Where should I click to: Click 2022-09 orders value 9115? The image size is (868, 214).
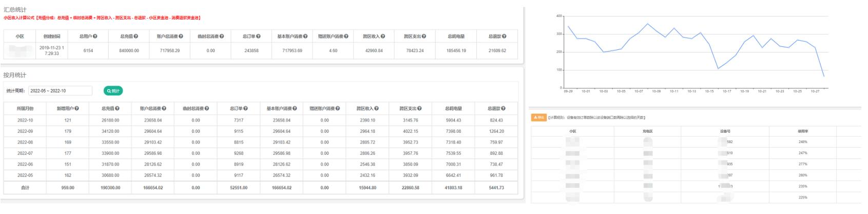[239, 131]
